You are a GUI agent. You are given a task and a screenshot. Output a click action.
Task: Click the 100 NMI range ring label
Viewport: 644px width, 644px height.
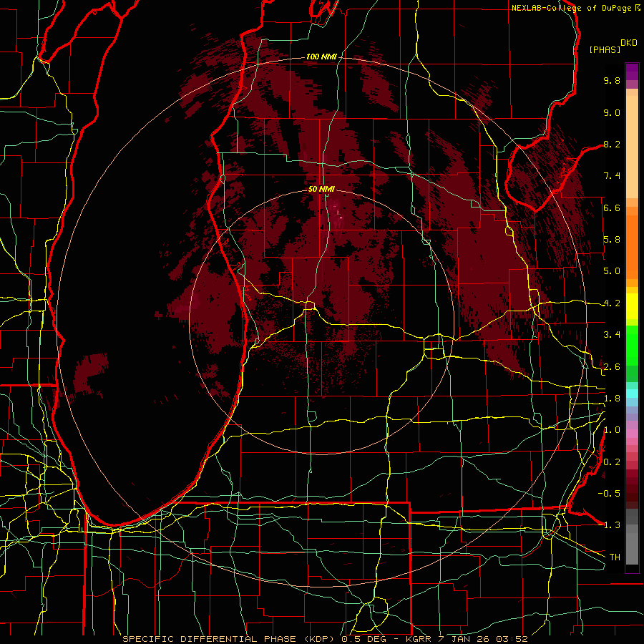click(x=321, y=57)
